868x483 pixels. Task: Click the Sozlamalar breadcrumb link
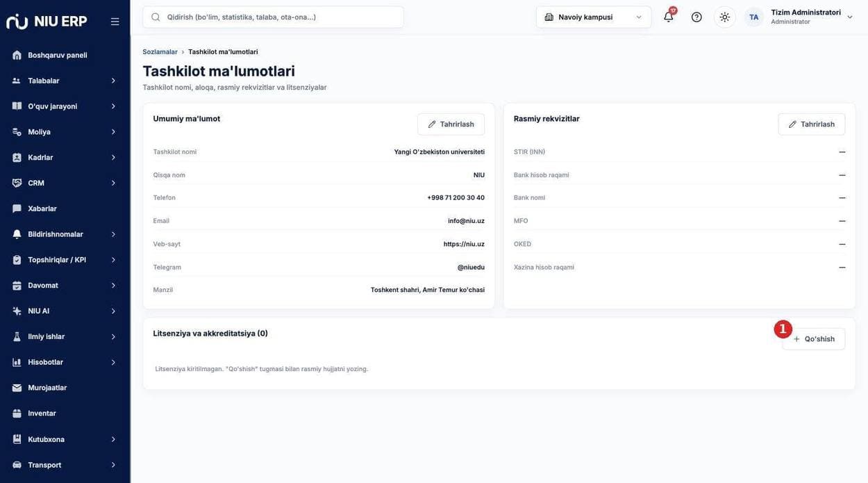tap(160, 52)
